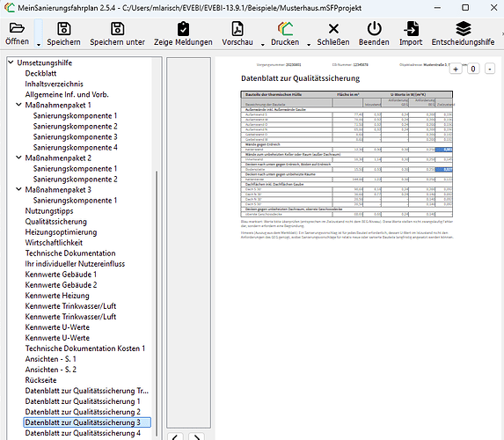Collapse the Umsetzungshilfe root node
The width and height of the screenshot is (504, 440).
point(11,62)
